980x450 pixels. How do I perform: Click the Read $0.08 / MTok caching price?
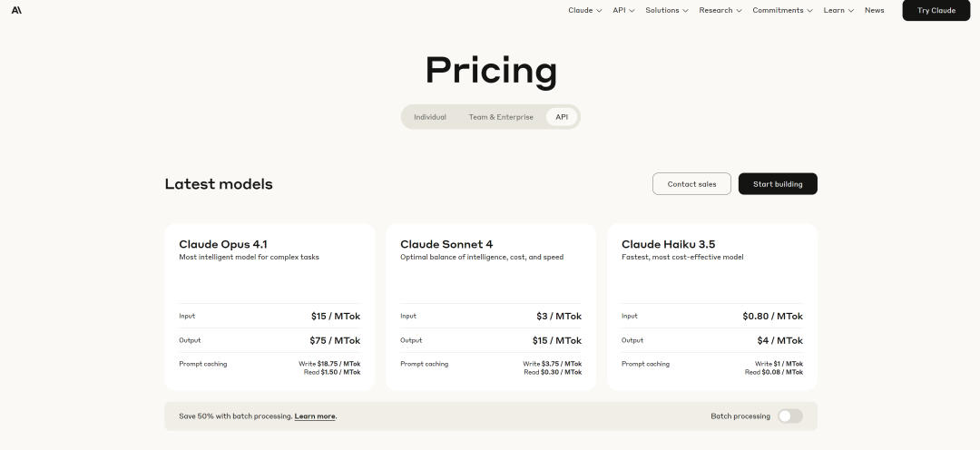774,373
